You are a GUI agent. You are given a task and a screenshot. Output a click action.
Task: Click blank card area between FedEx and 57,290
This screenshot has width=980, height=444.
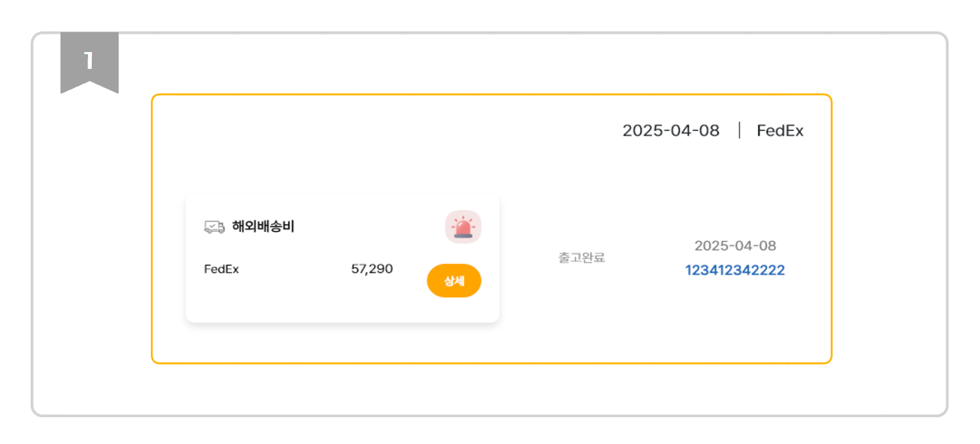[295, 269]
